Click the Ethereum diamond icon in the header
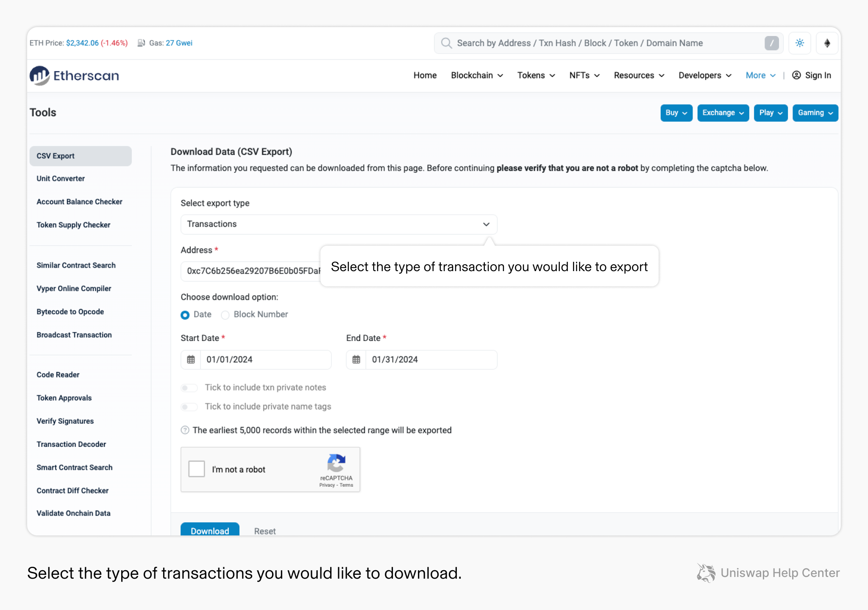 pyautogui.click(x=826, y=43)
